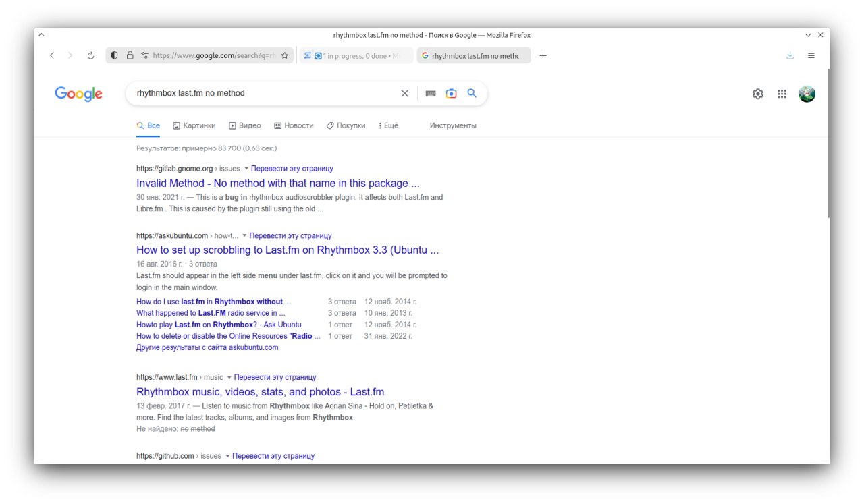Go back to the previous page
Image resolution: width=864 pixels, height=504 pixels.
coord(52,56)
